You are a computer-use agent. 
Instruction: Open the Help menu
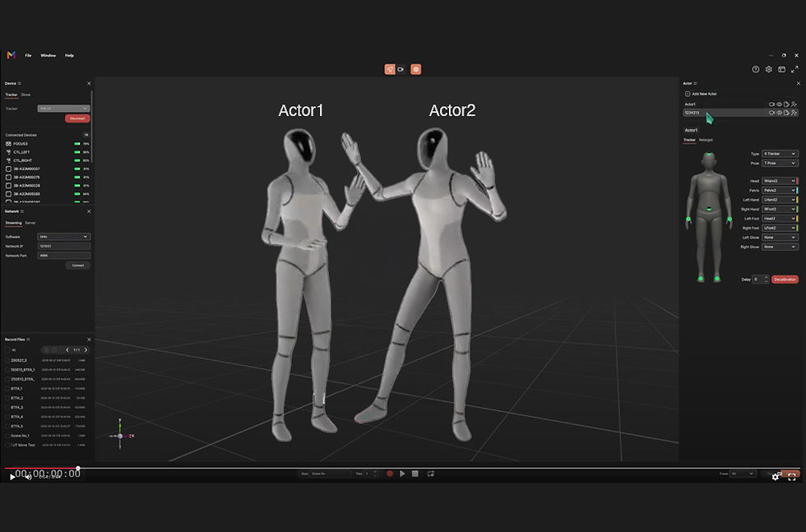click(x=69, y=56)
